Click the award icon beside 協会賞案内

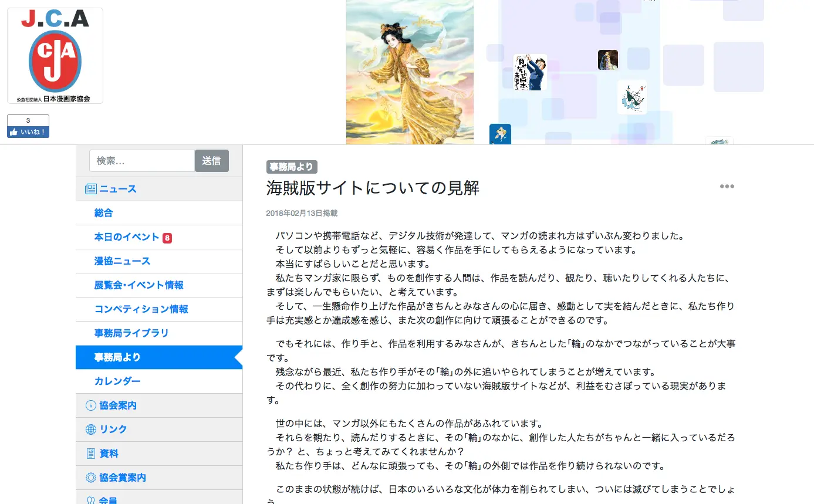pos(90,478)
